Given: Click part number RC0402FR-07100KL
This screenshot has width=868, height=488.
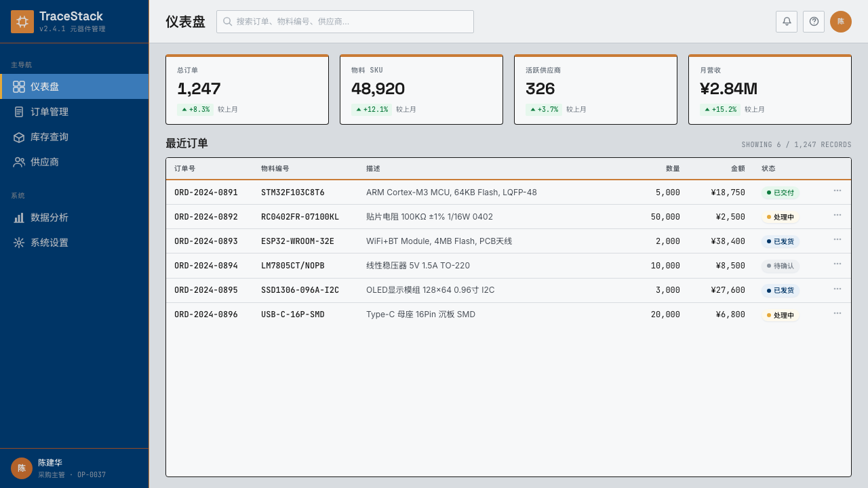Looking at the screenshot, I should (300, 217).
